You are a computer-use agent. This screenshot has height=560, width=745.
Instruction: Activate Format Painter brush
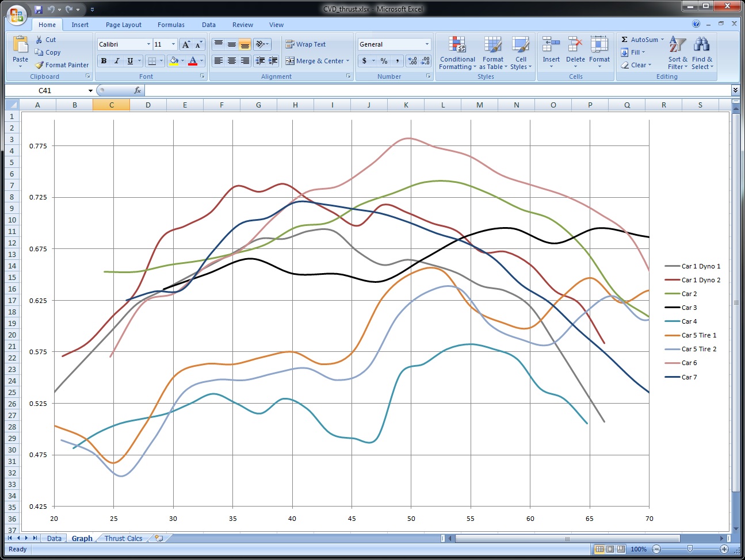62,65
